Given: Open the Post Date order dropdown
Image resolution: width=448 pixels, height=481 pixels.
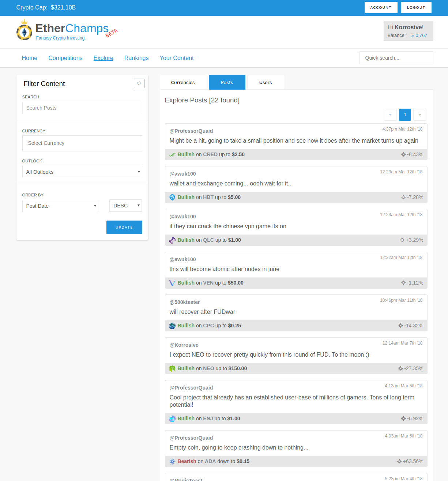Looking at the screenshot, I should point(60,206).
